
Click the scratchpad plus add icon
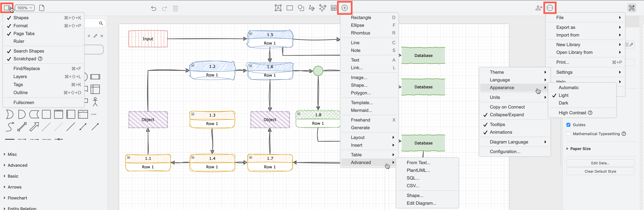(89, 36)
